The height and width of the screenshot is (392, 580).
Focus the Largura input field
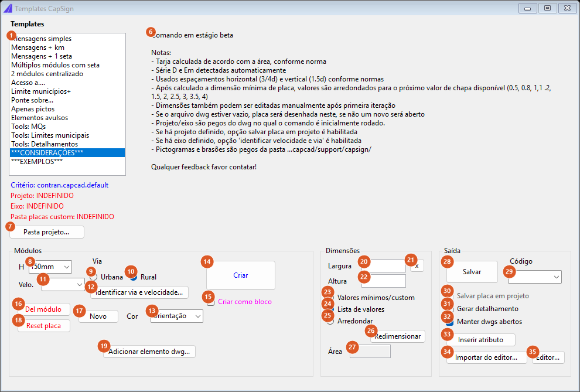click(x=384, y=266)
